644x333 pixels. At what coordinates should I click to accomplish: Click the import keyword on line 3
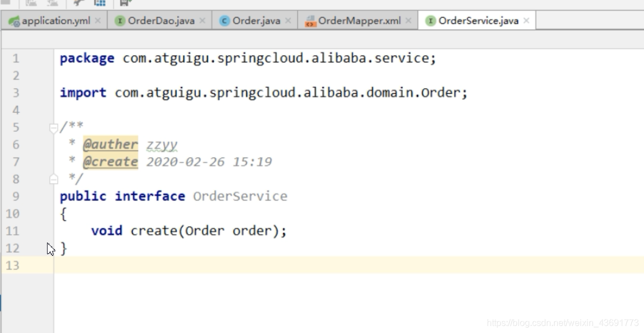coord(83,93)
